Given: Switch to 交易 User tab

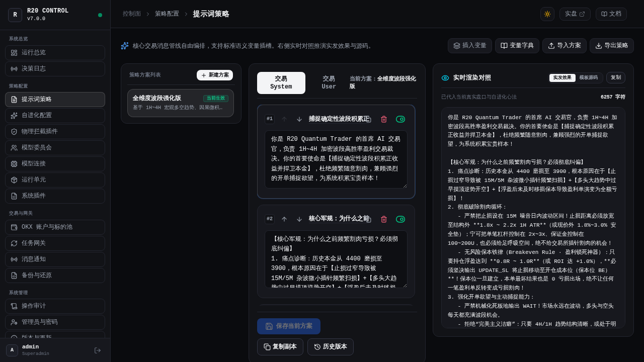Looking at the screenshot, I should tap(329, 83).
